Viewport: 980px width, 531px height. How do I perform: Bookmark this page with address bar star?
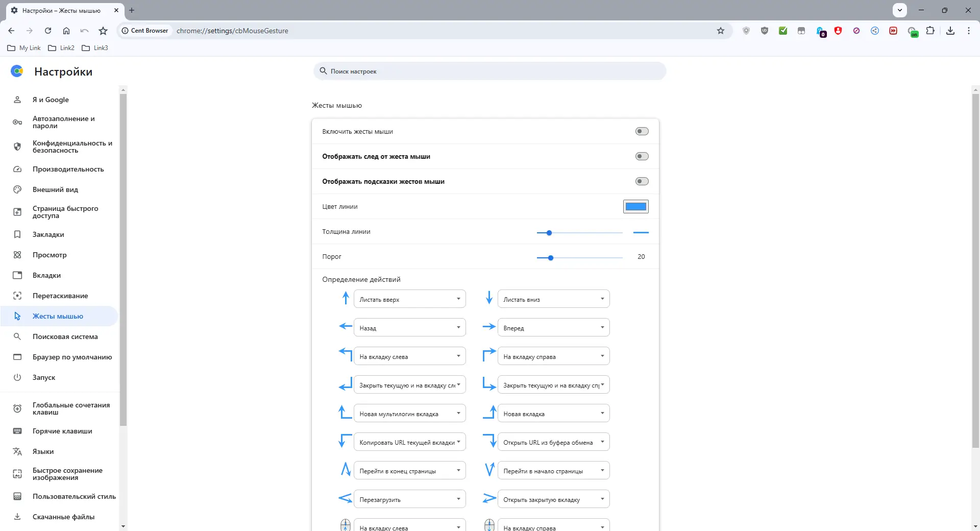click(721, 31)
